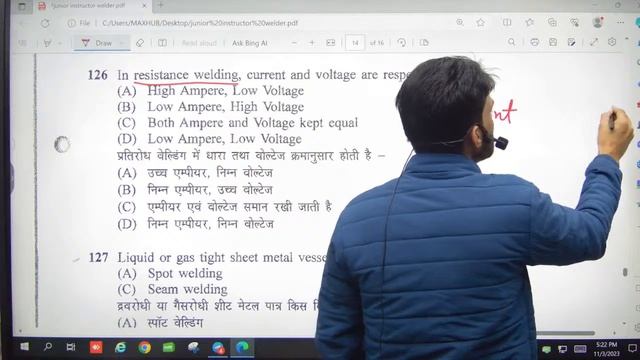Switch to junior instructor welder.pdf tab
640x360 pixels.
click(88, 6)
